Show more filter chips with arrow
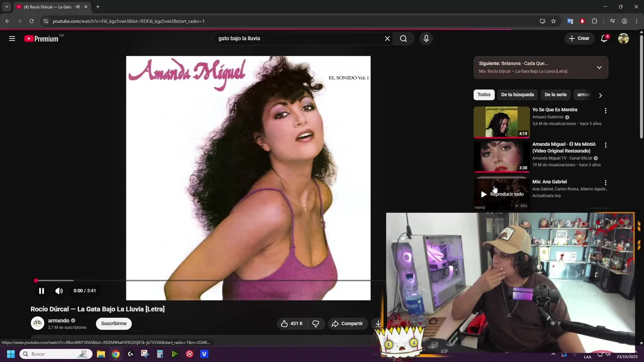 (x=600, y=95)
